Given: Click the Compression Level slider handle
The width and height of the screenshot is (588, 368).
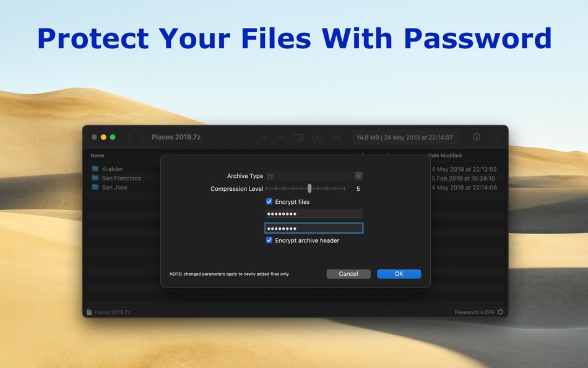Looking at the screenshot, I should coord(309,188).
